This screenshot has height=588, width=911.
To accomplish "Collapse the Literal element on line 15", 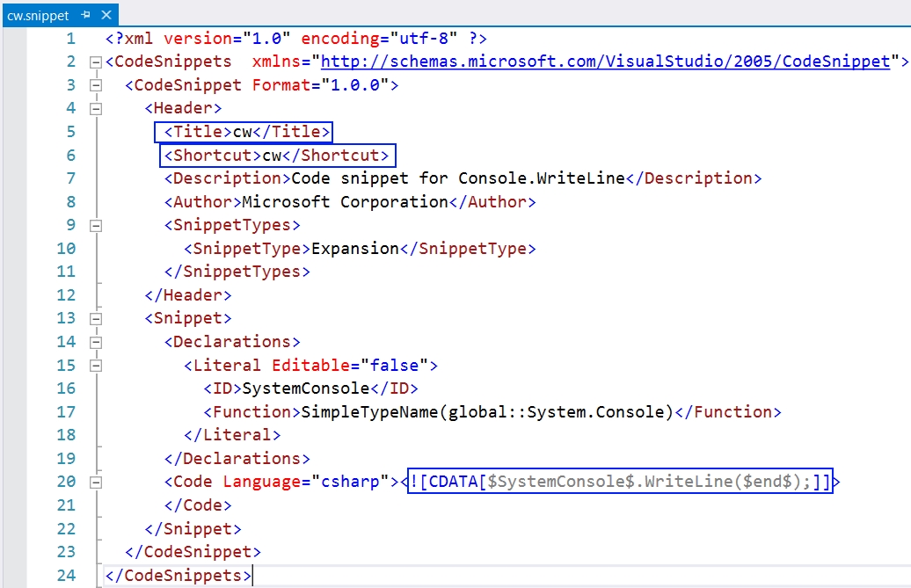I will tap(95, 365).
